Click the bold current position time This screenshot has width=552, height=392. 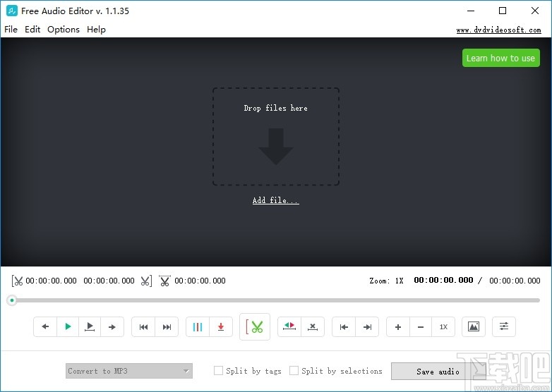click(x=443, y=280)
